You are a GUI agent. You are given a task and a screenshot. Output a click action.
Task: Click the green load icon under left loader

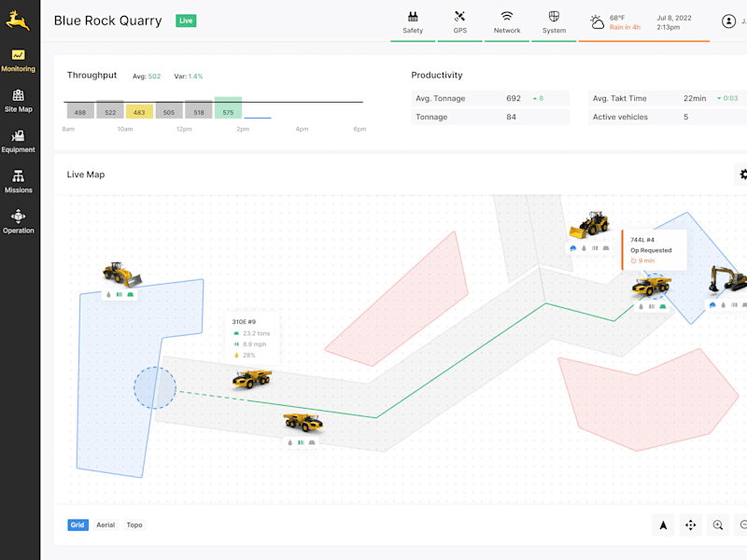130,295
